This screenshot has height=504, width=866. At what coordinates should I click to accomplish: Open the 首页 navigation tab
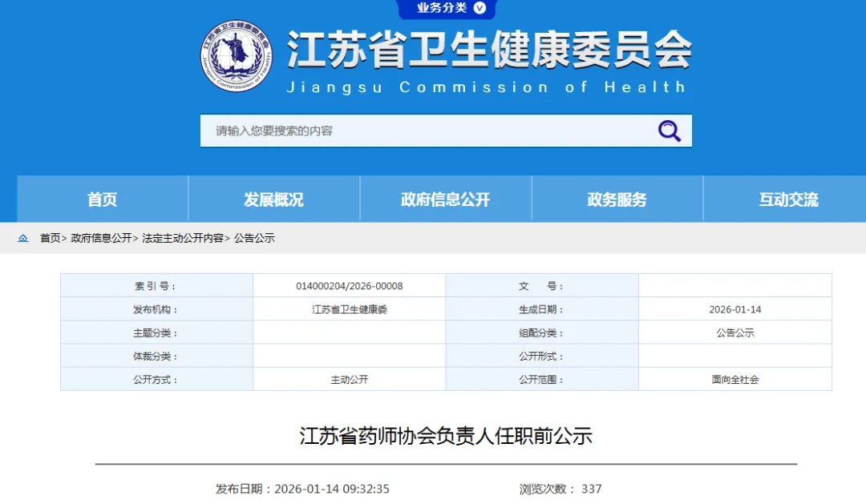pos(102,199)
